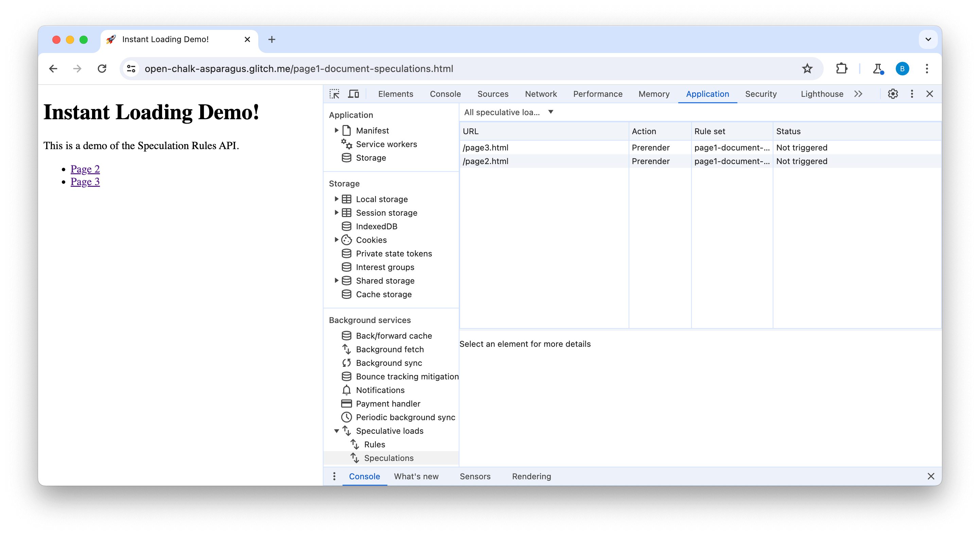This screenshot has width=980, height=536.
Task: Expand the Local storage tree item
Action: [x=337, y=199]
